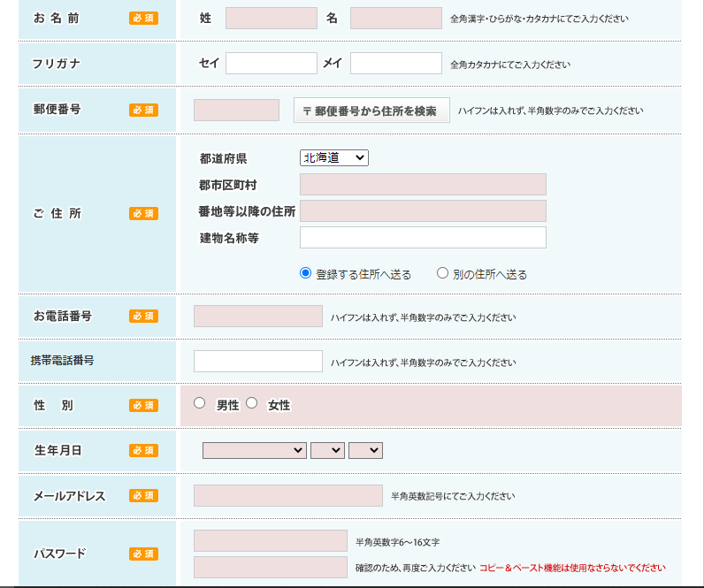704x588 pixels.
Task: Click the 郵便番号 postal code field
Action: [x=236, y=111]
